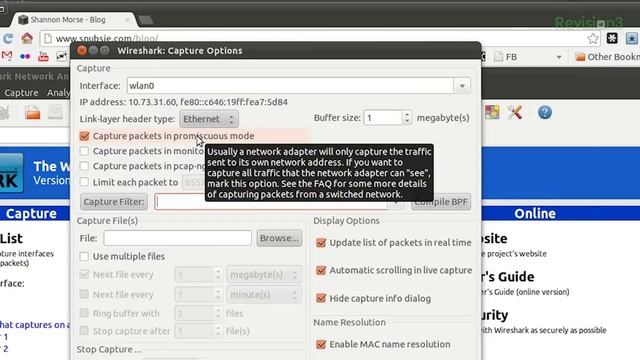The width and height of the screenshot is (640, 360).
Task: Open Wireshark coloring rules icon
Action: tap(492, 112)
